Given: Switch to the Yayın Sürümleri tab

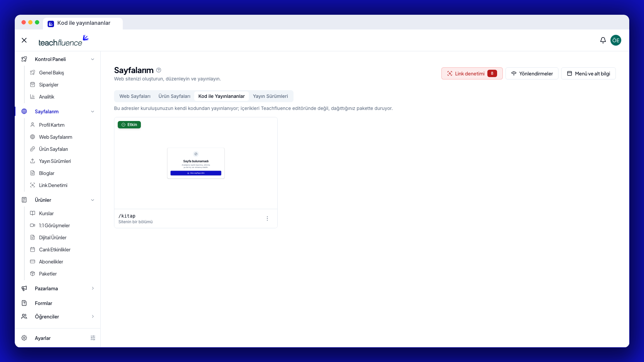Looking at the screenshot, I should pos(270,96).
